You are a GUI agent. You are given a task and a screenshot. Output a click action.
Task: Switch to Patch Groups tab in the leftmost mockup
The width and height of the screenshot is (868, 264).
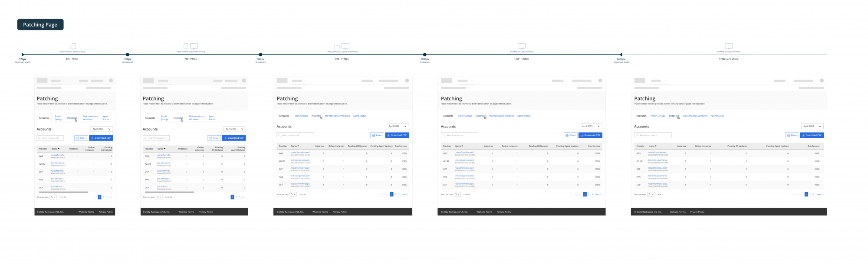tap(58, 118)
